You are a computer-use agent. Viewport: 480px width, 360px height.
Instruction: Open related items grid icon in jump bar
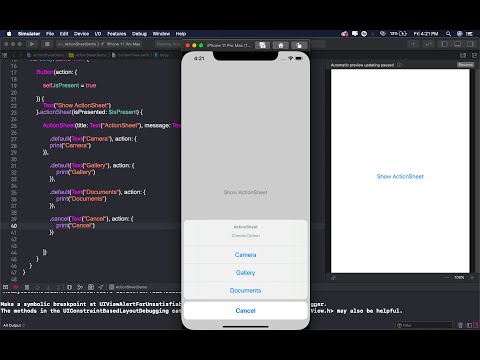point(5,55)
